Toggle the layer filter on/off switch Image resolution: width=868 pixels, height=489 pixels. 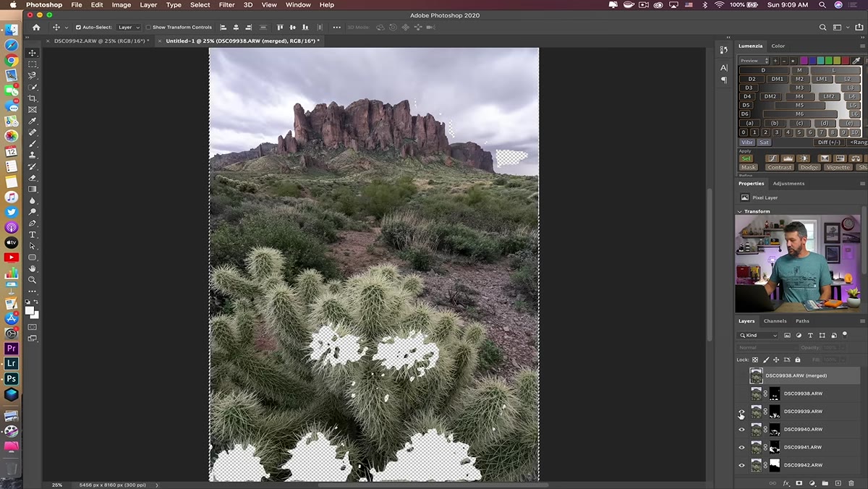point(844,335)
